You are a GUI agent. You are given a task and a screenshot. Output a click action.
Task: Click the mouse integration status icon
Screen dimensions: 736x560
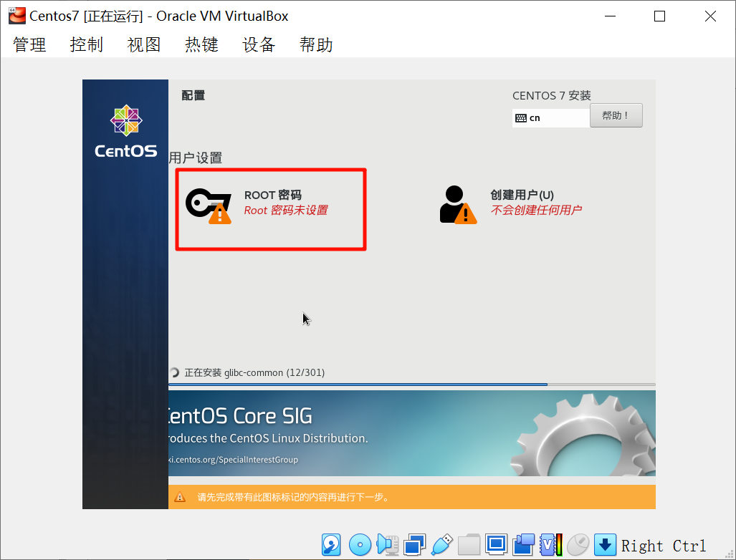(578, 544)
